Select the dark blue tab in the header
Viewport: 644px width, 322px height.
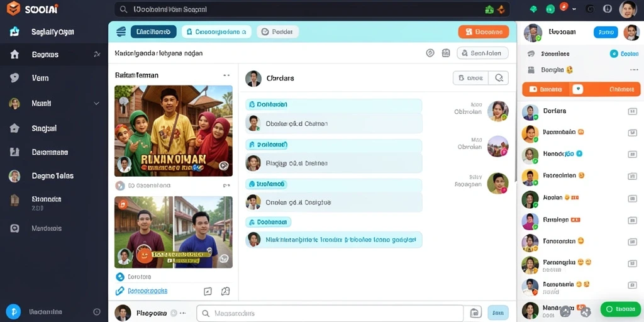[x=153, y=31]
